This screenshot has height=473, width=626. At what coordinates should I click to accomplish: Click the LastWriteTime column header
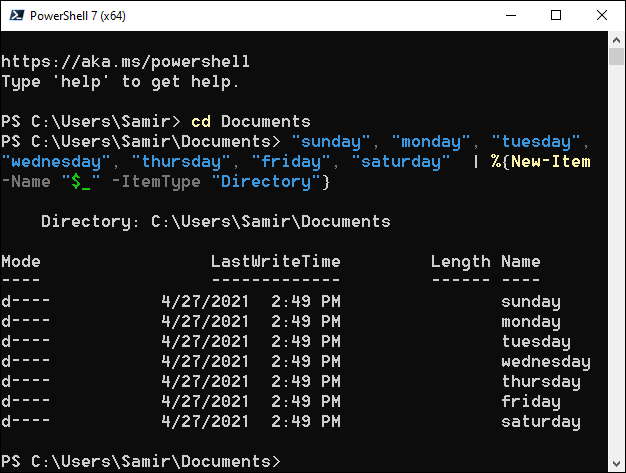(275, 262)
